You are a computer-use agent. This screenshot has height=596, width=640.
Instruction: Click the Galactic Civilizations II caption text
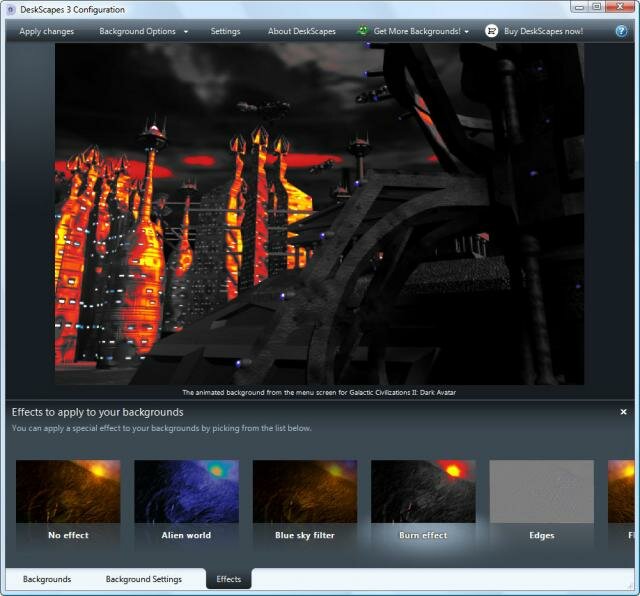click(x=319, y=392)
